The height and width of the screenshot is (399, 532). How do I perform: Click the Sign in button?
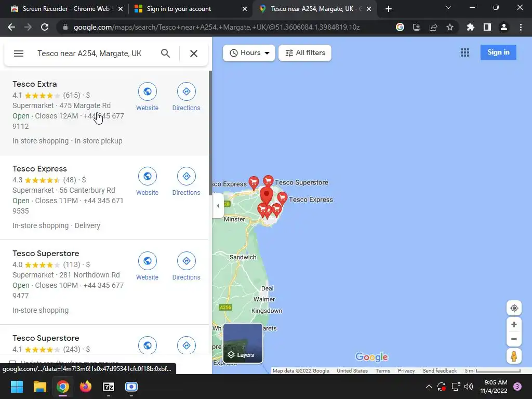pyautogui.click(x=498, y=52)
